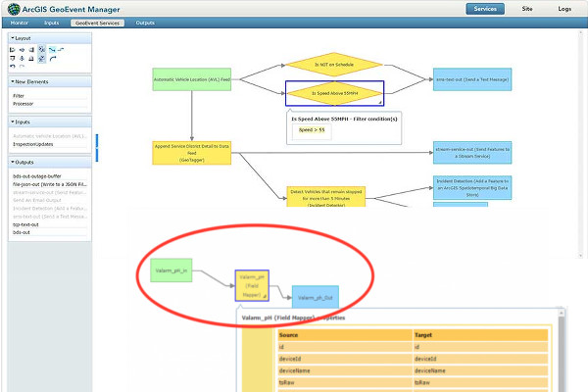Viewport: 588px width, 392px height.
Task: Click the Valarm_pH_in input node
Action: pyautogui.click(x=171, y=269)
